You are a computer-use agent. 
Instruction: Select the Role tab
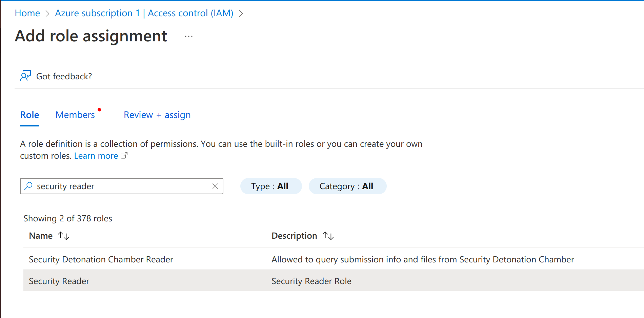tap(29, 115)
